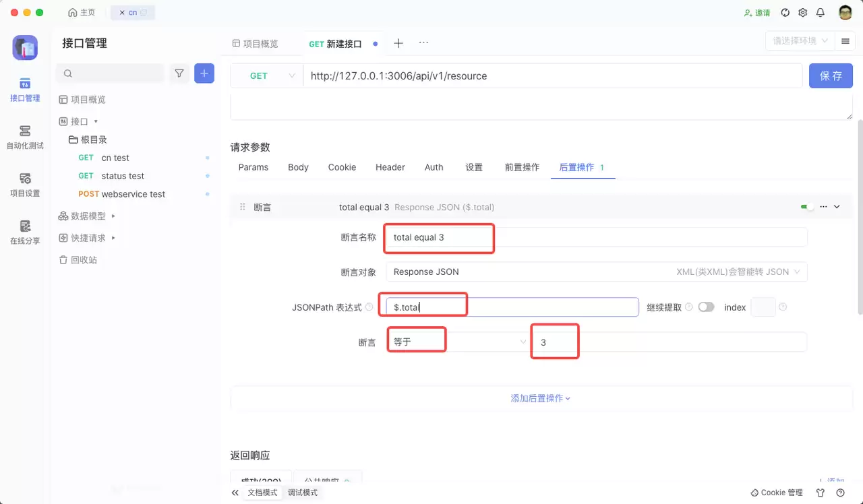Image resolution: width=863 pixels, height=504 pixels.
Task: Click the request URL input field
Action: (x=553, y=76)
